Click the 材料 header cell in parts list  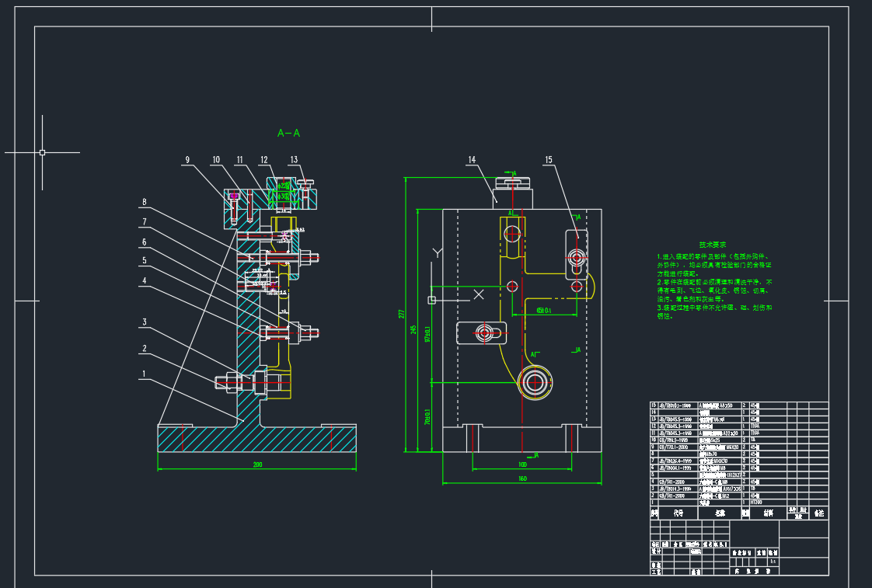point(768,513)
